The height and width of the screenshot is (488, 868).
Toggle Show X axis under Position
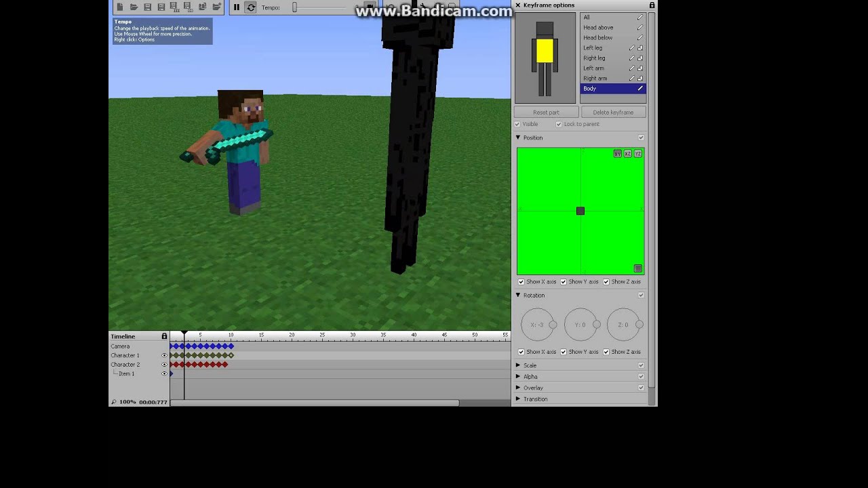coord(521,281)
